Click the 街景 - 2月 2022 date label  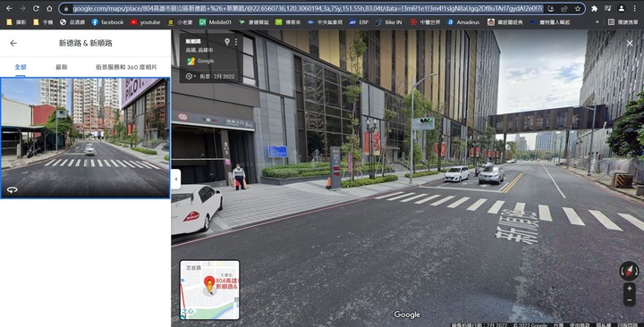pos(216,76)
